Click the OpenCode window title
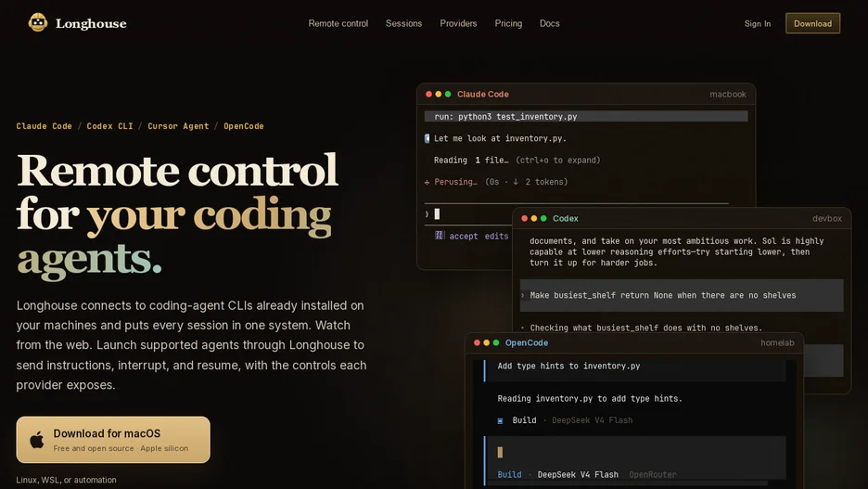The width and height of the screenshot is (868, 489). [527, 342]
